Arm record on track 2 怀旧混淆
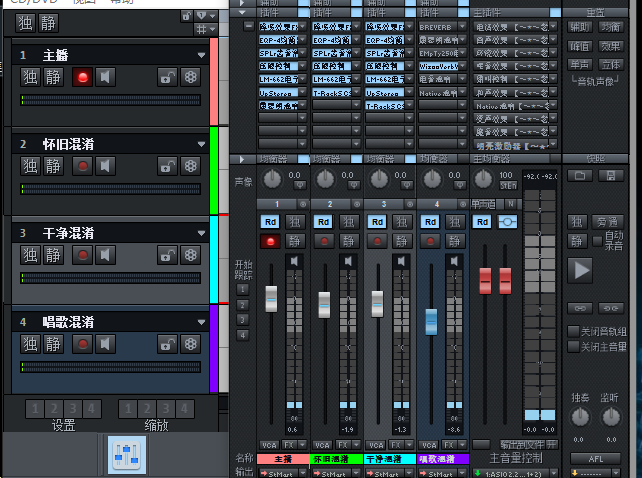The image size is (642, 478). [x=83, y=166]
